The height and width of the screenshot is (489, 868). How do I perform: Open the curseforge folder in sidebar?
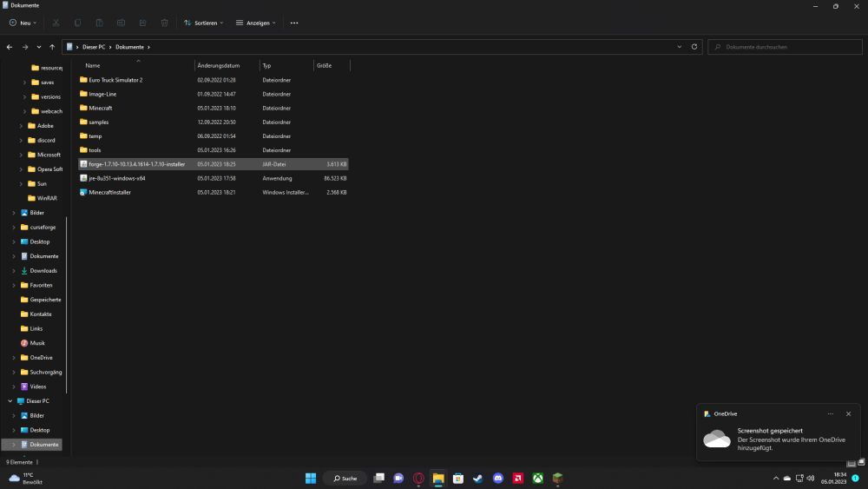[37, 227]
